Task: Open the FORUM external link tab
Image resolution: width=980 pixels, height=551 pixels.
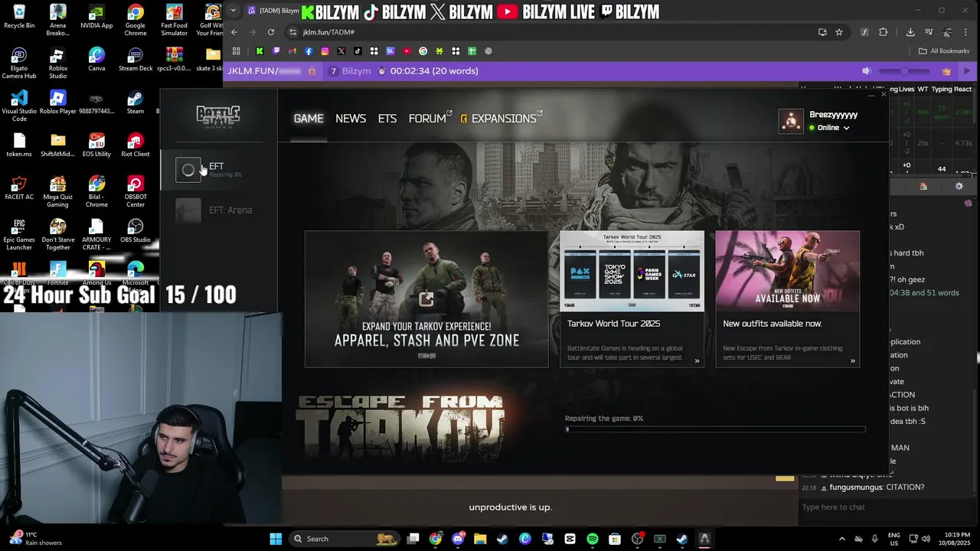Action: click(x=430, y=119)
